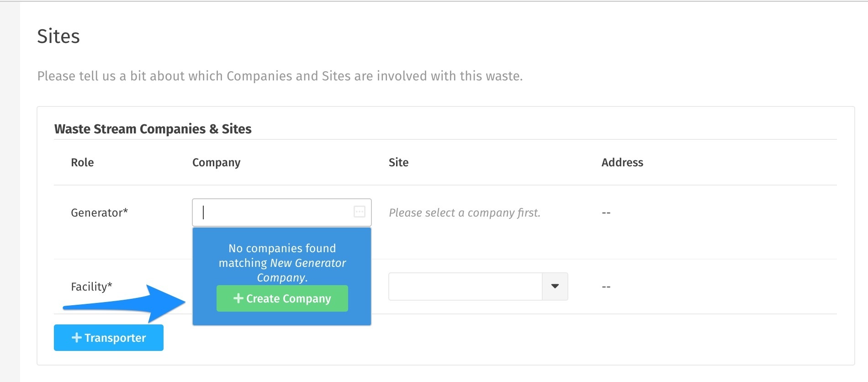Click the plus icon on Transporter button

(x=77, y=338)
